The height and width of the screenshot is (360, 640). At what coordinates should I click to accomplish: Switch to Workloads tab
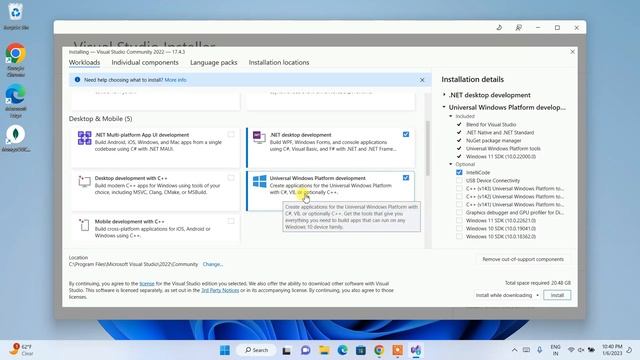tap(84, 62)
